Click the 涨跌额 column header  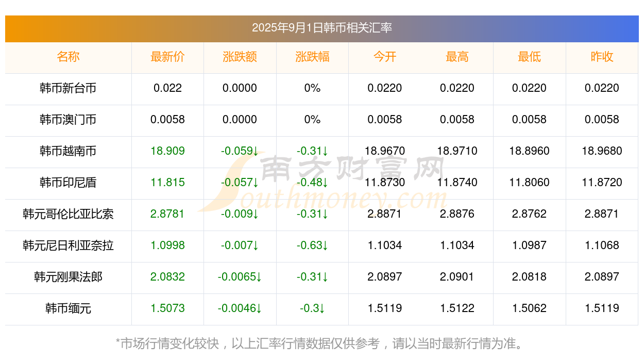coord(240,57)
